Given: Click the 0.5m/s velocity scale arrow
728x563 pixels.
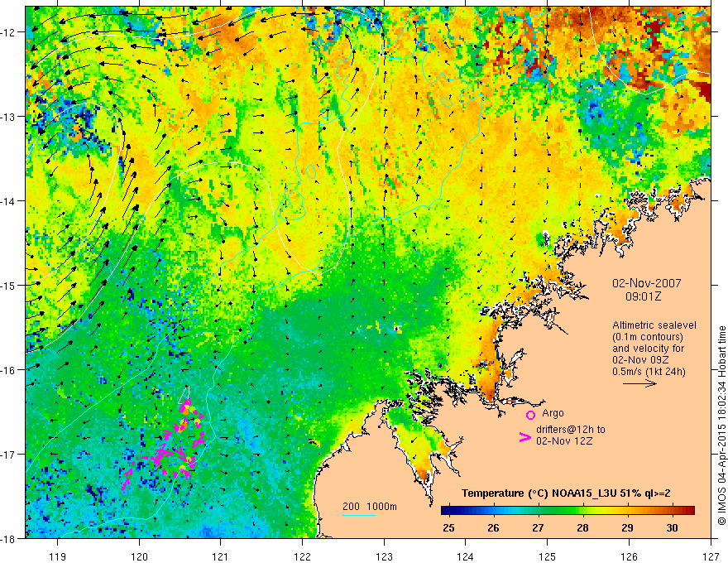Looking at the screenshot, I should 639,383.
